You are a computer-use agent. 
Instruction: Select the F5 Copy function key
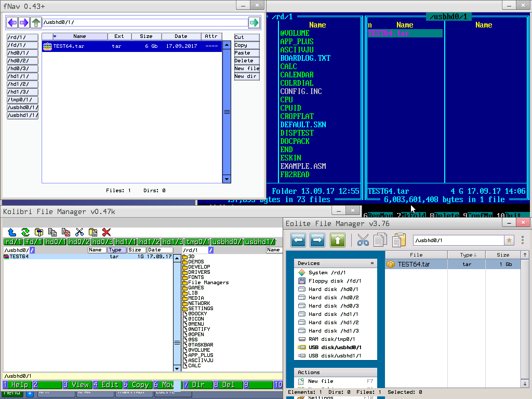137,385
